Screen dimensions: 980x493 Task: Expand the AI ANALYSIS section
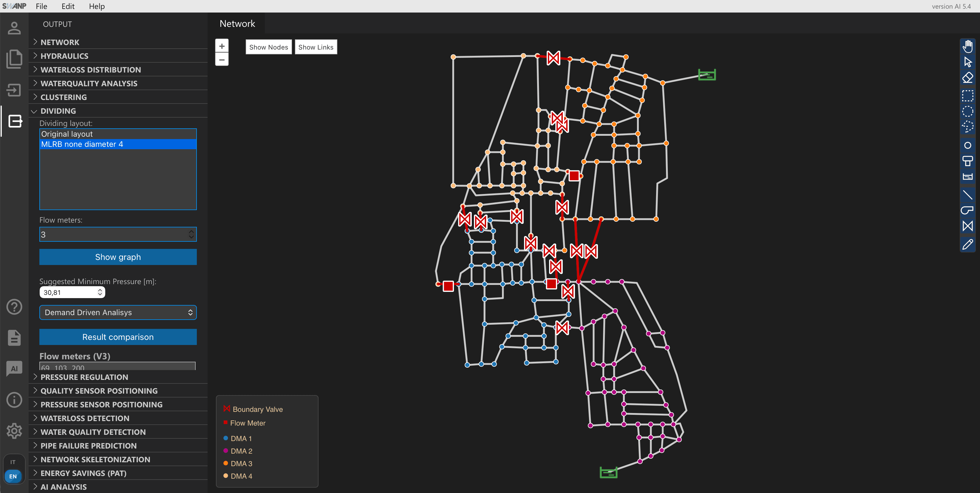pos(118,487)
